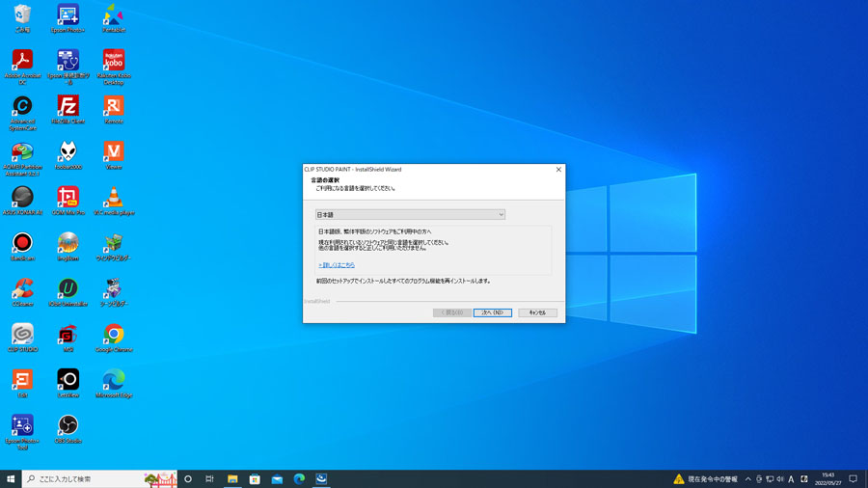Select the Remote desktop shortcut icon
Image resolution: width=868 pixels, height=488 pixels.
pos(114,110)
